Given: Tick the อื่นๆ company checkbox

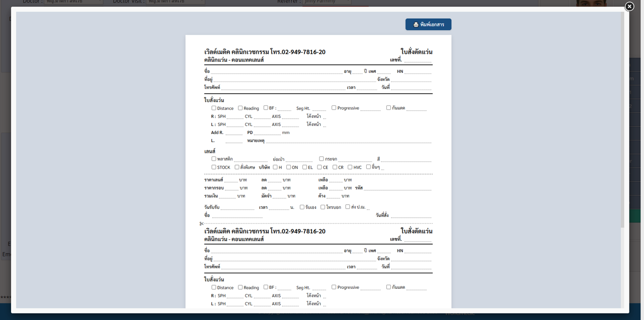Looking at the screenshot, I should [x=369, y=167].
